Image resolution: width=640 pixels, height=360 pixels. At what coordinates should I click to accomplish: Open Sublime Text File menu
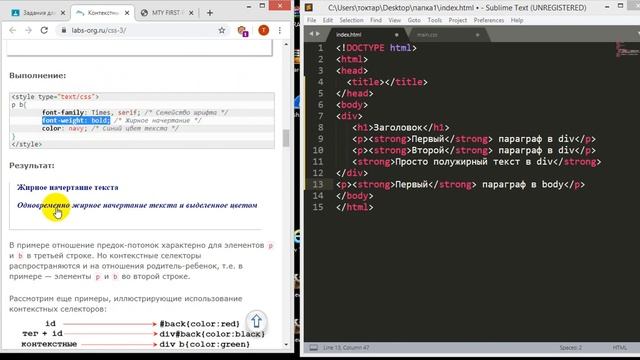(311, 20)
